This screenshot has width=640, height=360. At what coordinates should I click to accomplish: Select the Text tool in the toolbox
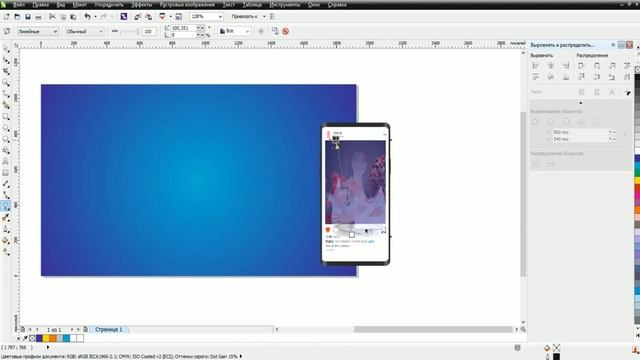(x=6, y=162)
